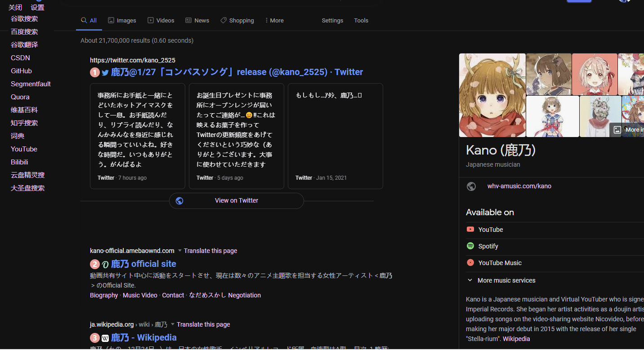
Task: Click the globe icon beside whv-amusic.com
Action: (471, 186)
